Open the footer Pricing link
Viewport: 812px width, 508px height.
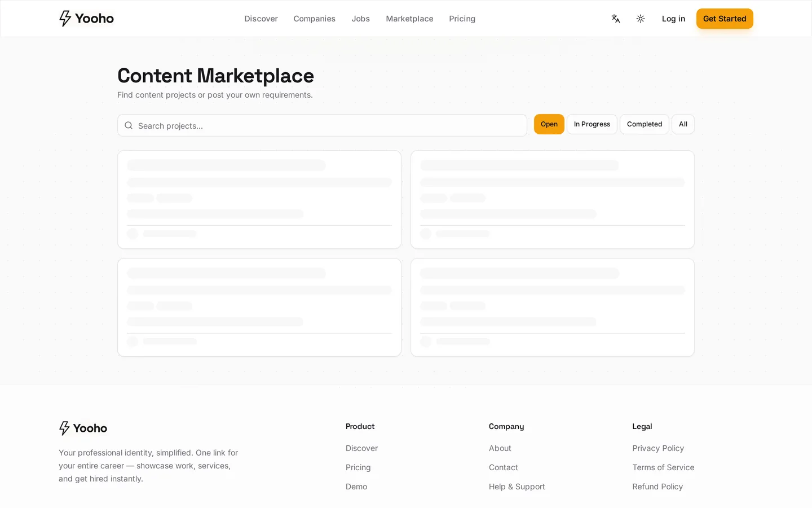tap(358, 467)
